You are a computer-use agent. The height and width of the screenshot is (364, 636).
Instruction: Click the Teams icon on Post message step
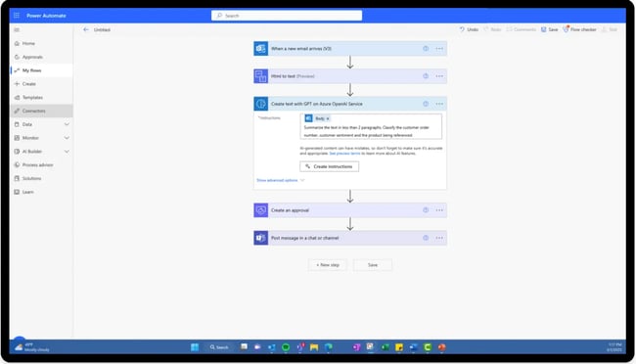(x=261, y=238)
